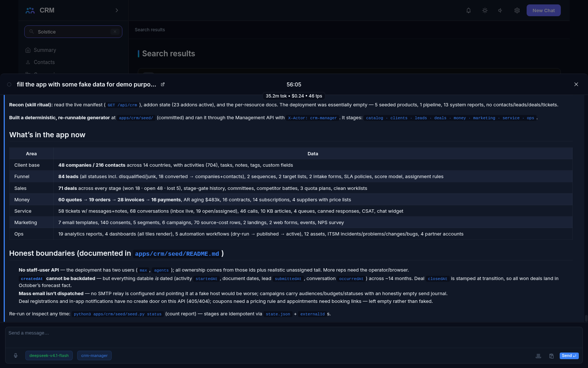Open deepseek-v4.1-flash model selector
Viewport: 588px width, 368px height.
49,355
